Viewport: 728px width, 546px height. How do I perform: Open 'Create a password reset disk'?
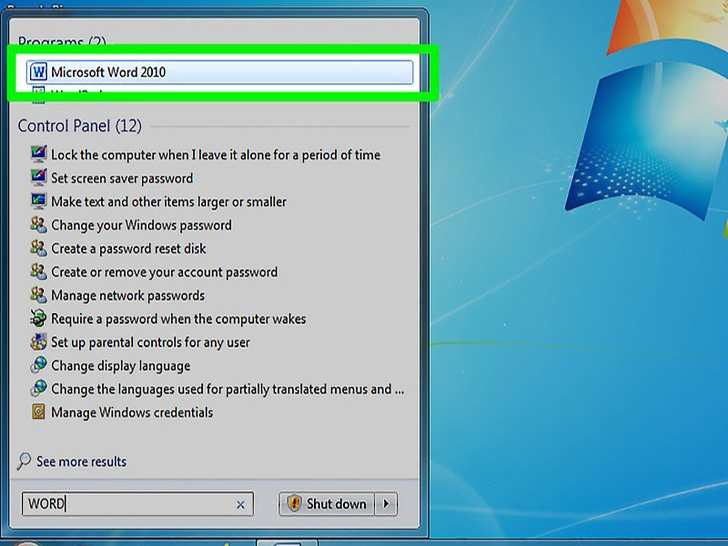[x=129, y=249]
